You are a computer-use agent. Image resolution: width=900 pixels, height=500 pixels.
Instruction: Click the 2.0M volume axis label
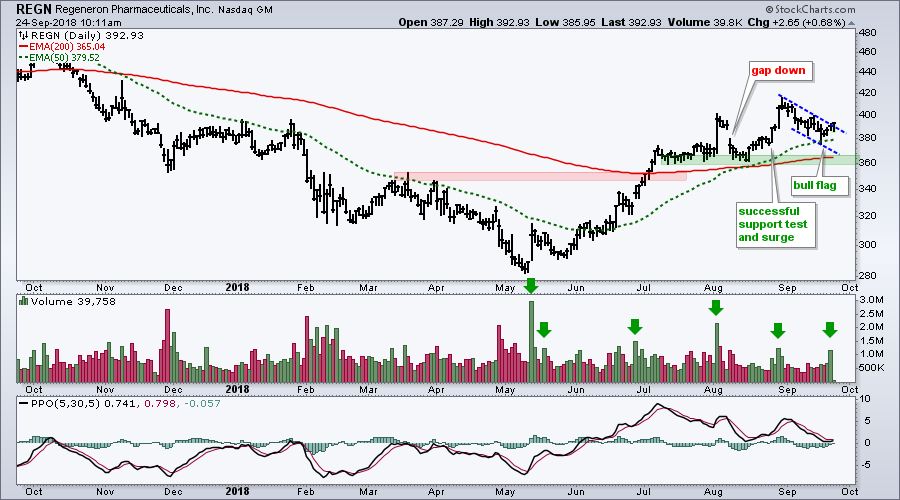[871, 327]
